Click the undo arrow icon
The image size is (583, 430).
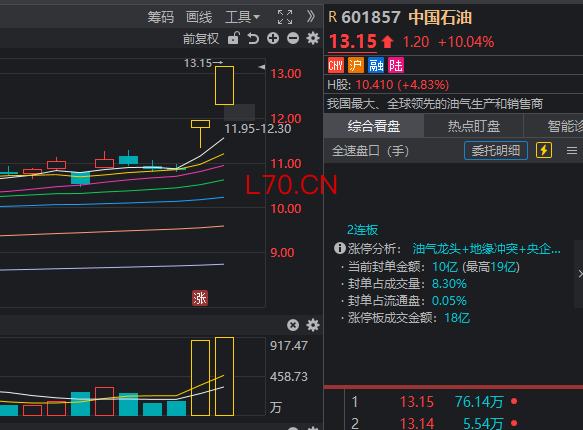click(253, 38)
